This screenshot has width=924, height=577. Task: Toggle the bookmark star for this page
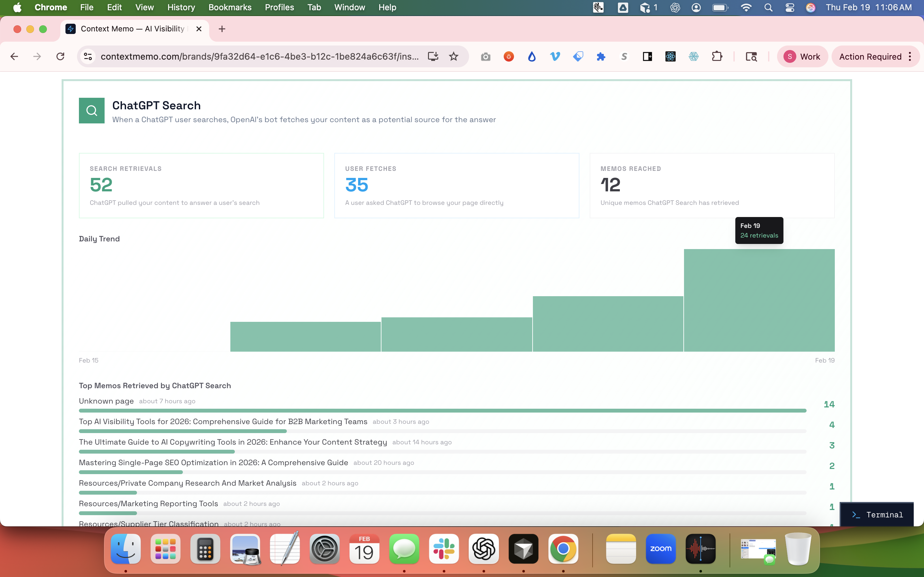[x=454, y=56]
